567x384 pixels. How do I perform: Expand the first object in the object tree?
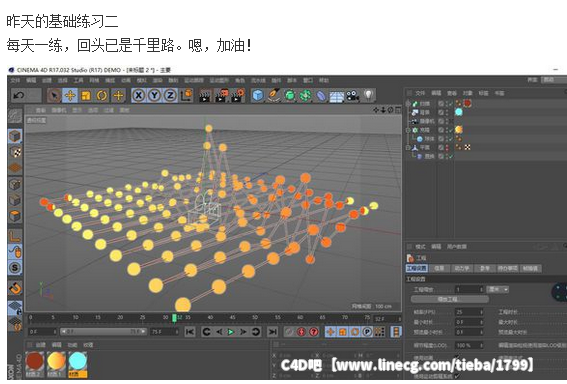pos(408,103)
